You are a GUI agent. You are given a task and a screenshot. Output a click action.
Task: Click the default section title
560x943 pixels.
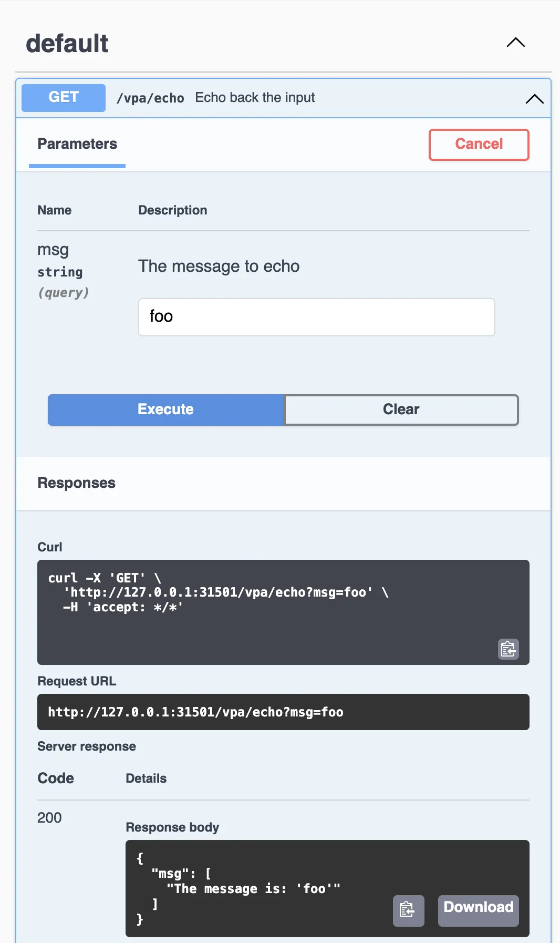[x=67, y=43]
